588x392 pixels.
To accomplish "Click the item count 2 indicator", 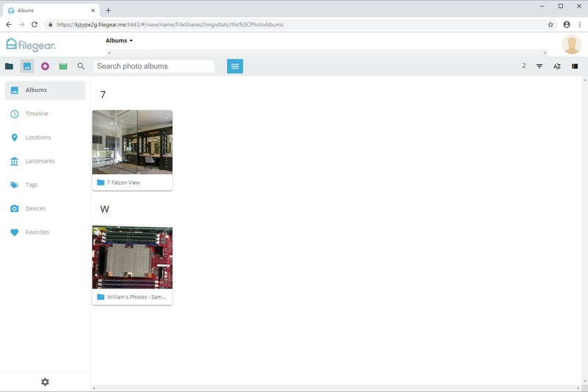I will pyautogui.click(x=524, y=66).
